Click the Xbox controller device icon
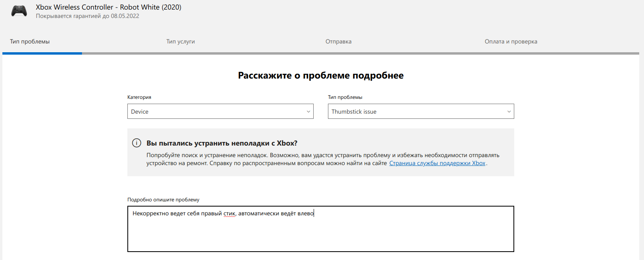 pyautogui.click(x=19, y=11)
